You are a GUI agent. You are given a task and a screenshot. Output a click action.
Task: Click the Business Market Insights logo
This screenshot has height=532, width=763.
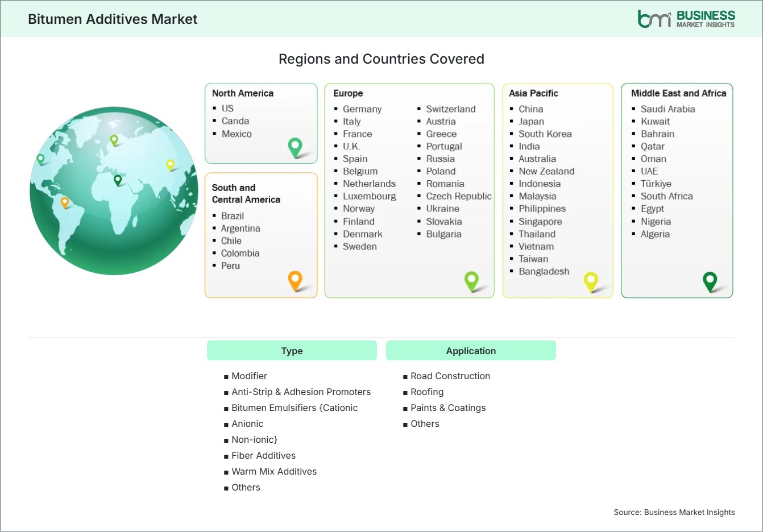[x=686, y=19]
